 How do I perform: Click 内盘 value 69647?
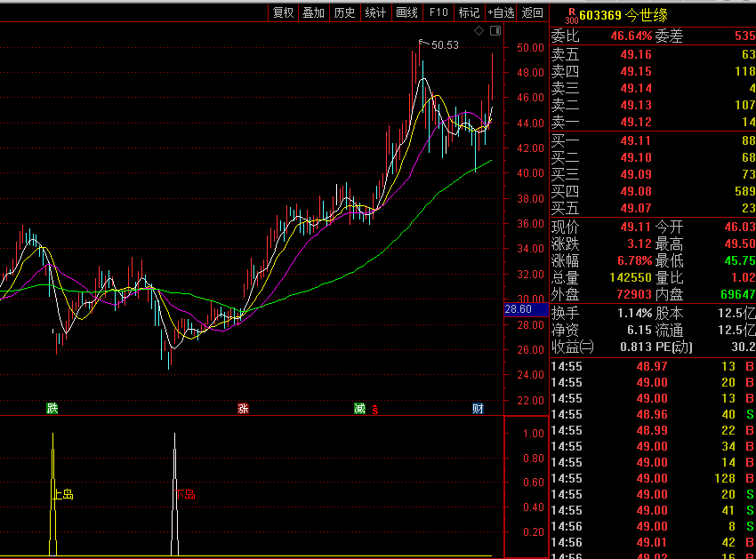[738, 294]
